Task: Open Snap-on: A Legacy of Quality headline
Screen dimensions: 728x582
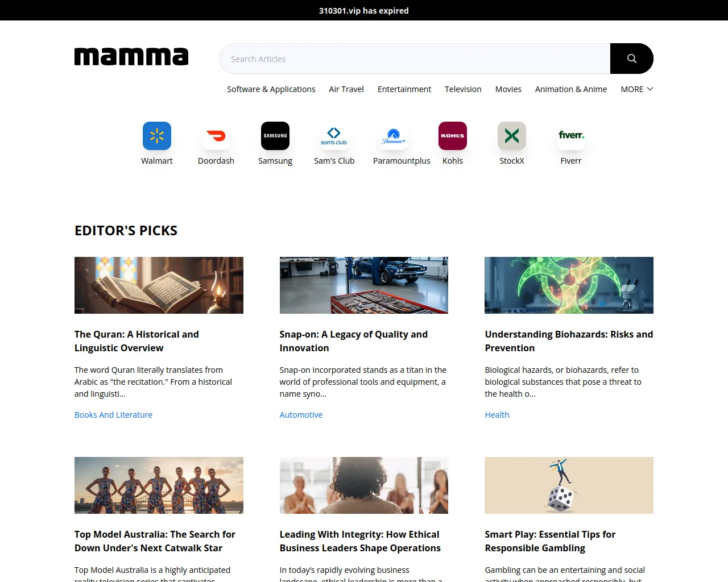Action: 354,341
